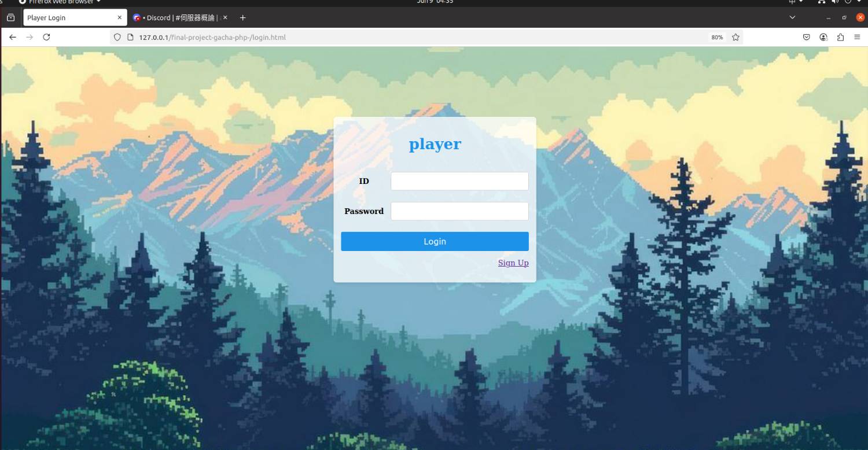868x450 pixels.
Task: Open the Firefox Web Browser app menu
Action: click(x=60, y=2)
